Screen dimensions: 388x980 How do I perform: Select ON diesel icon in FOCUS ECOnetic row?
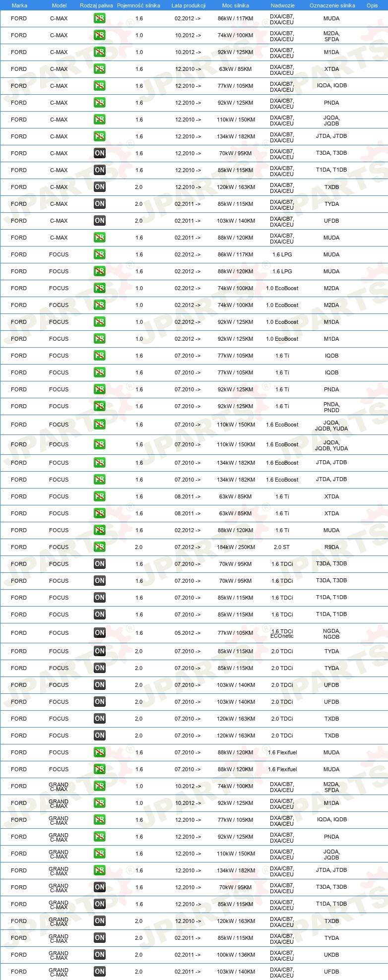[100, 633]
